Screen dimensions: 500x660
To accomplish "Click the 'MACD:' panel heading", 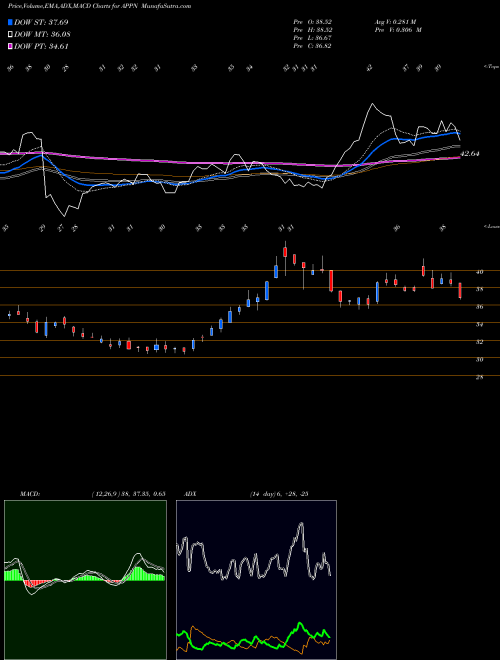I will [x=29, y=494].
